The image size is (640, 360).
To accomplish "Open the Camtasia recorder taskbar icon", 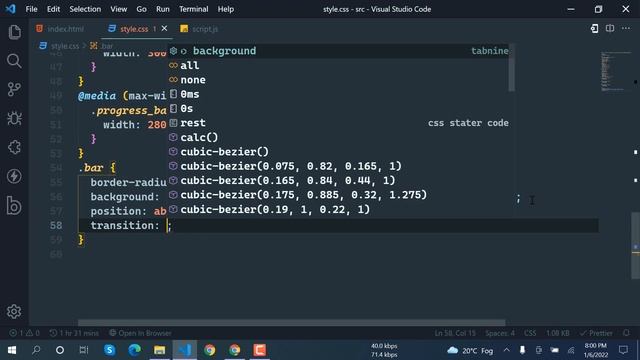I will click(x=260, y=350).
